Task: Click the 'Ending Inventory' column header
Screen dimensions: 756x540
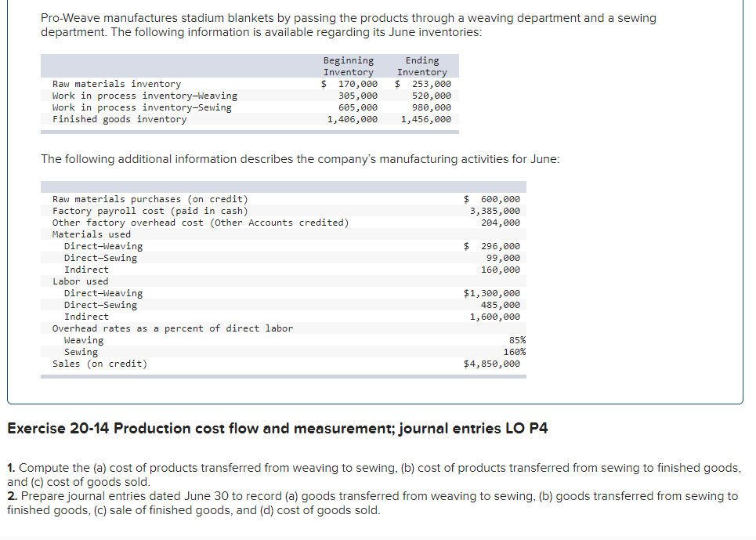Action: (x=422, y=66)
